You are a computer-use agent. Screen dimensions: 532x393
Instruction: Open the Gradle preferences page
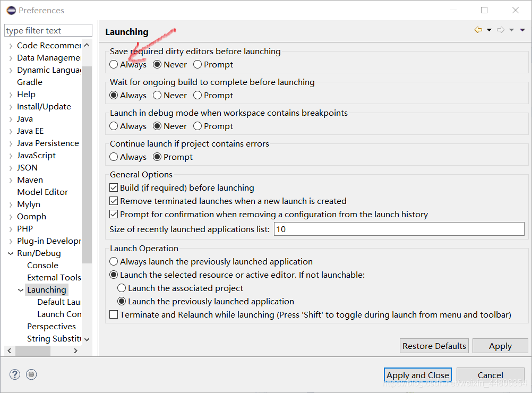(x=30, y=82)
